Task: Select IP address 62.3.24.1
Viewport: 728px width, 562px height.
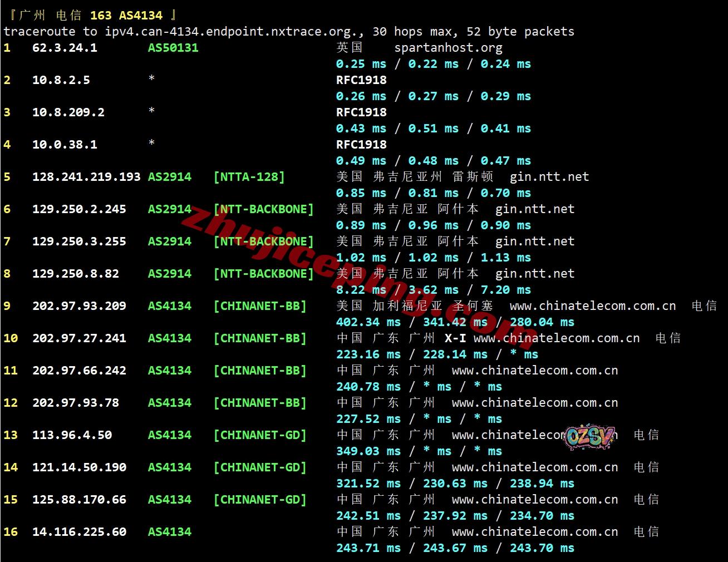Action: 65,48
